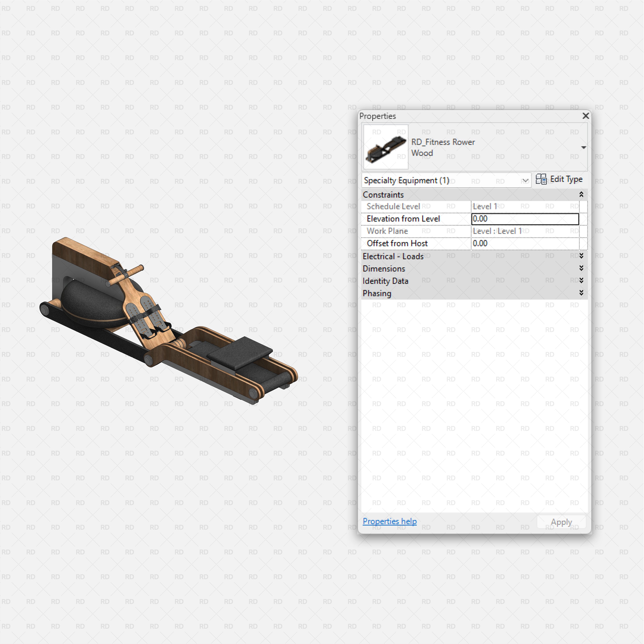Open the Specialty Equipment filter dropdown
Image resolution: width=644 pixels, height=644 pixels.
click(x=526, y=180)
